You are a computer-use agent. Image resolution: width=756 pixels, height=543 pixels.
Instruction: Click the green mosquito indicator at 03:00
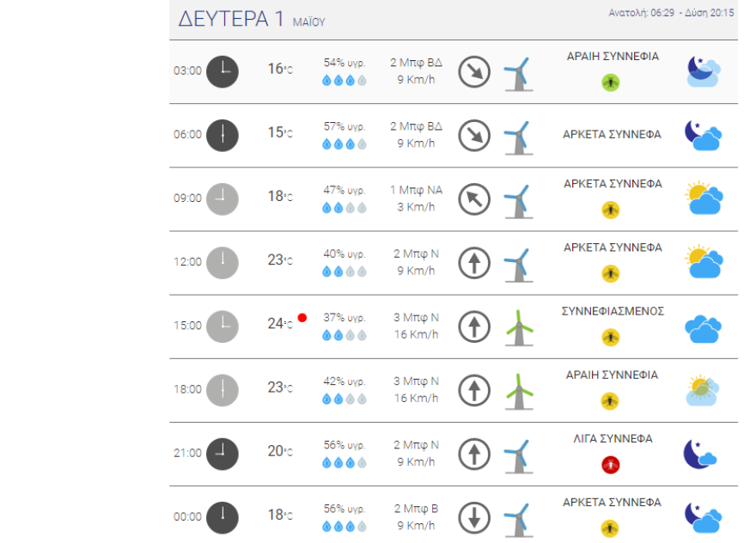click(611, 82)
